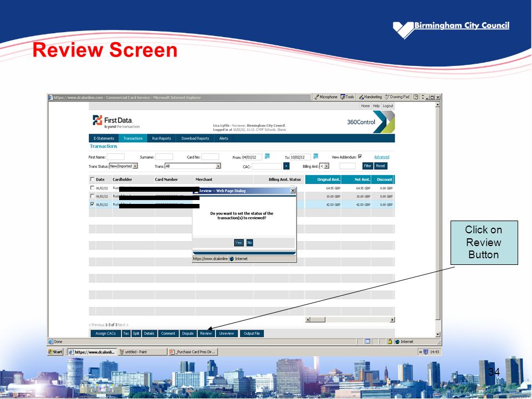The width and height of the screenshot is (532, 399).
Task: Click the Output File button
Action: pyautogui.click(x=252, y=334)
